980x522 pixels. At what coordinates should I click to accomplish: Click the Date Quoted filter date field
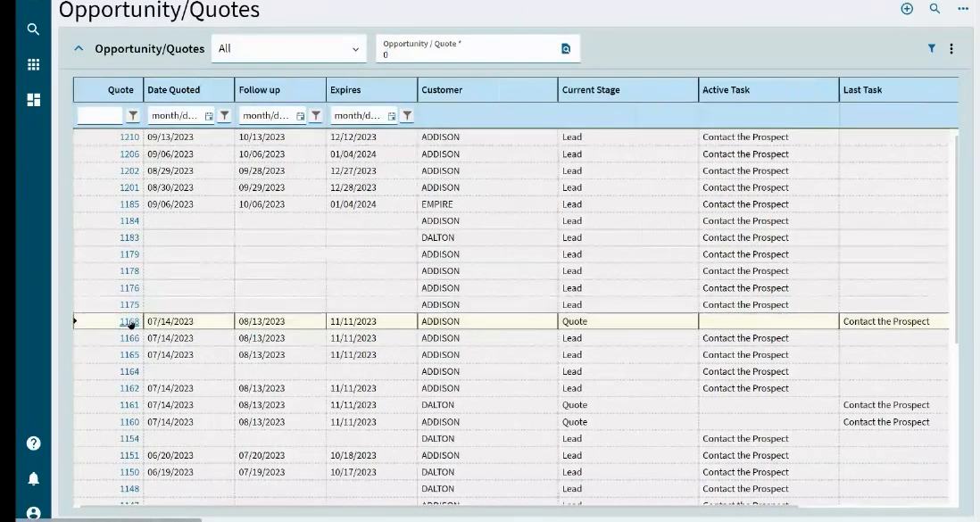175,116
